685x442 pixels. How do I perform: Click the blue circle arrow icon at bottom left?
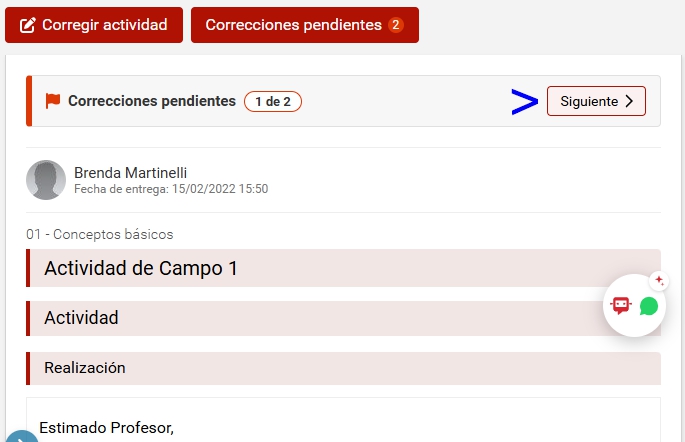pos(21,437)
